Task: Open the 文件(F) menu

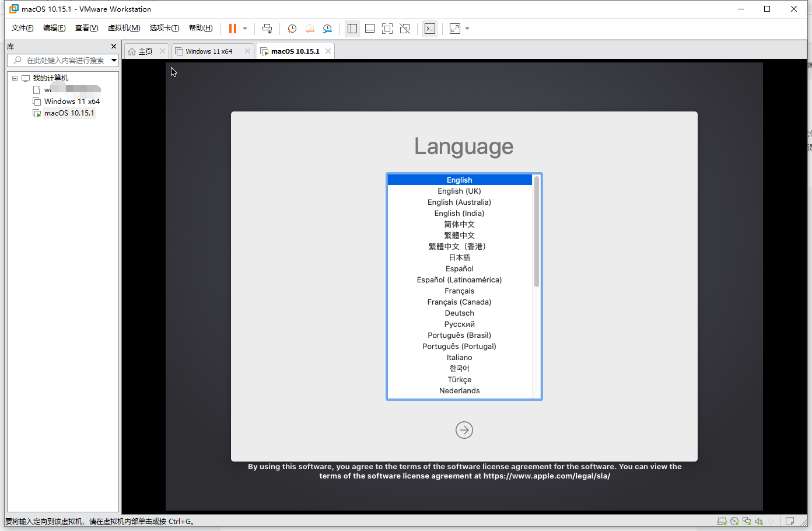Action: 23,28
